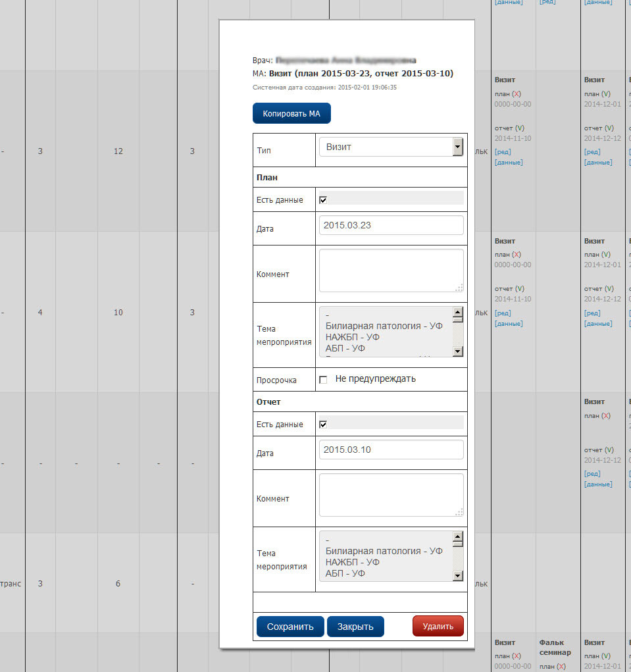Click the План date field 2015.03.23
Image resolution: width=631 pixels, height=672 pixels.
tap(391, 225)
